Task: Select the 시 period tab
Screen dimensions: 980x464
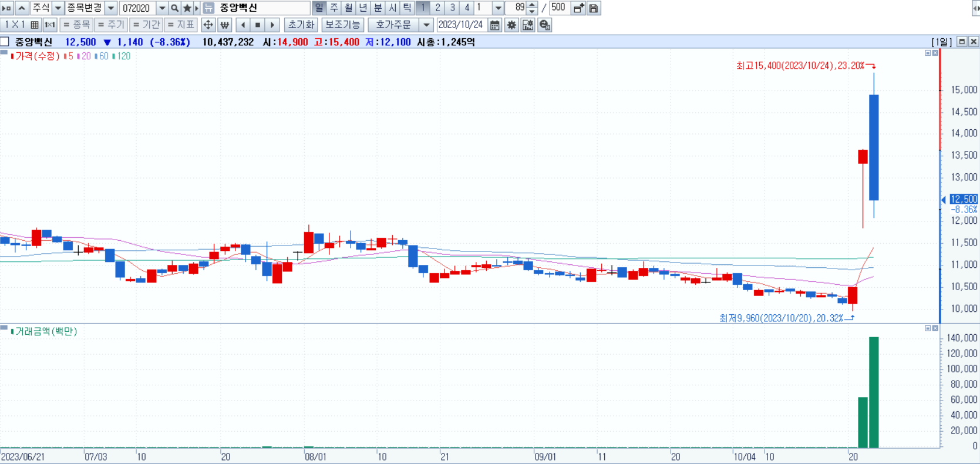Action: point(392,8)
